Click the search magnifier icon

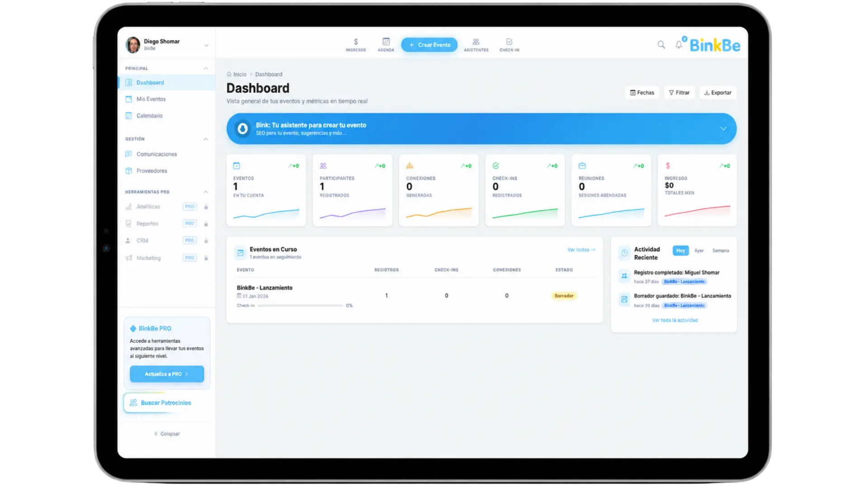click(661, 45)
